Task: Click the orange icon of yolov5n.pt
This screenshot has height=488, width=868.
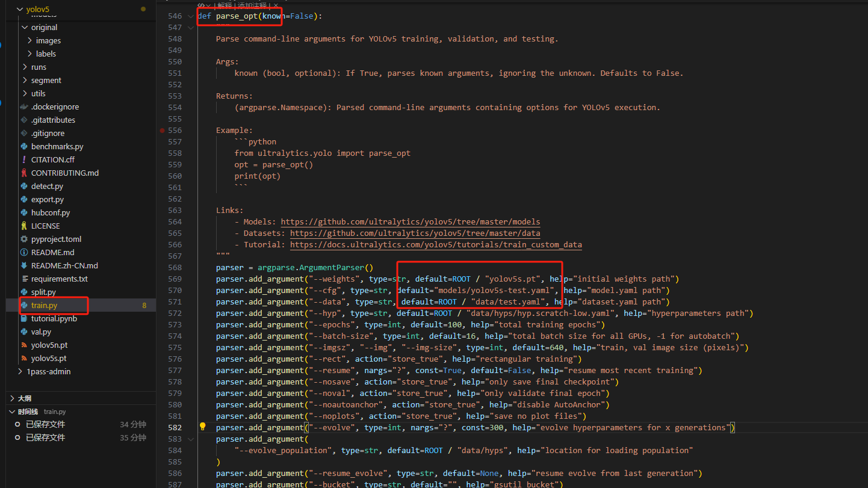Action: [24, 345]
